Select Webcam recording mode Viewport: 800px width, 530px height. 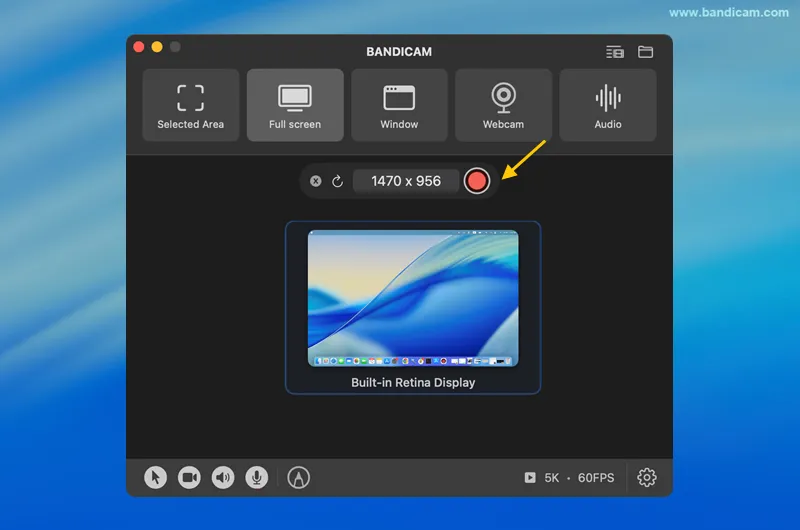coord(504,105)
